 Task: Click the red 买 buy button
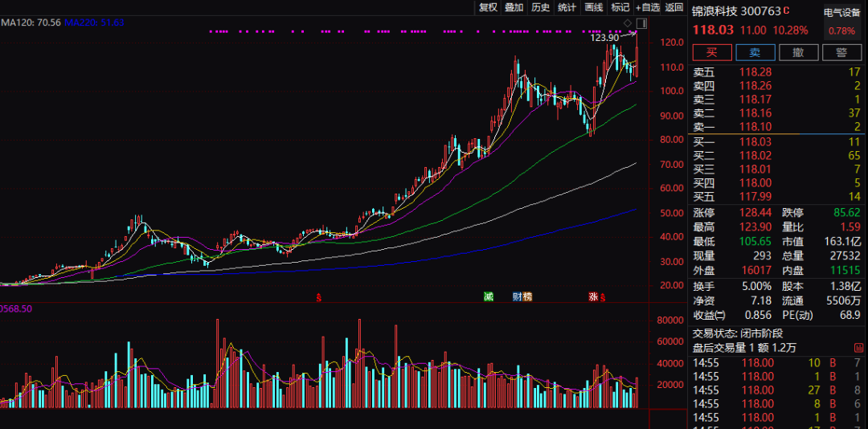[712, 52]
